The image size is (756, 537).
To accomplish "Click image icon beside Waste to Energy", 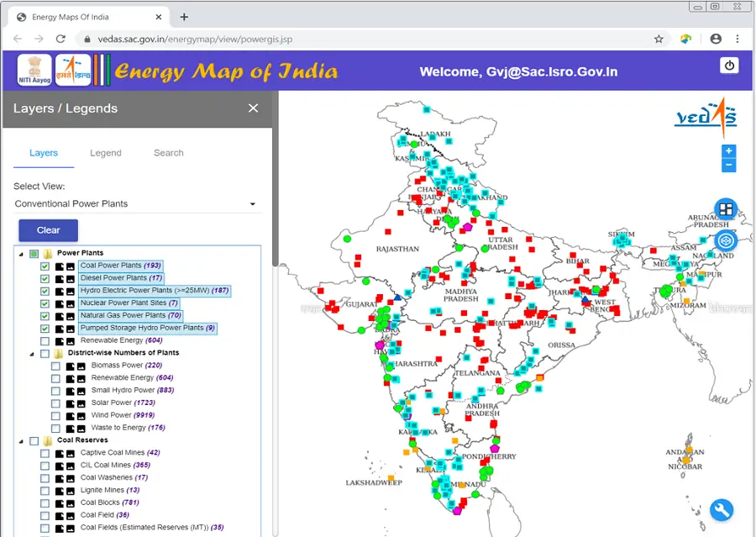I will point(81,429).
